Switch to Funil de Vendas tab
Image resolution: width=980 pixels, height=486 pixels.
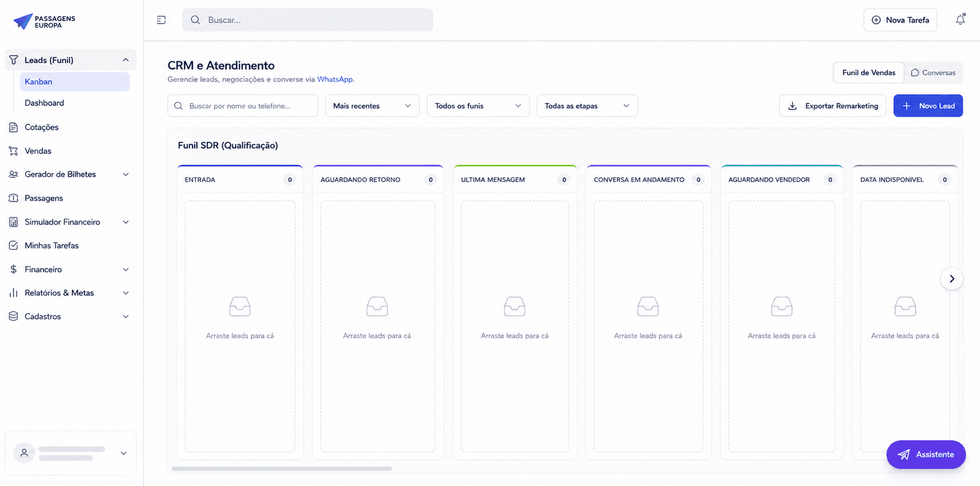tap(868, 73)
